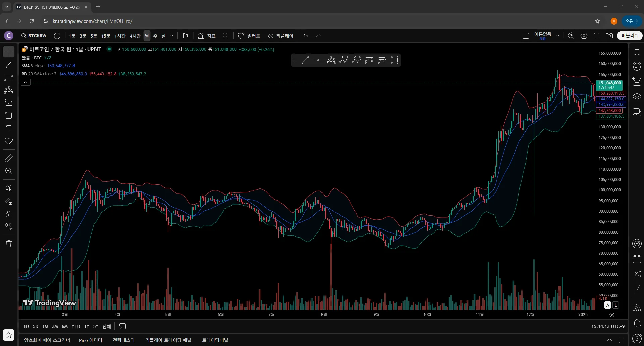Add a compare symbol with plus icon
The width and height of the screenshot is (644, 346).
click(x=57, y=36)
